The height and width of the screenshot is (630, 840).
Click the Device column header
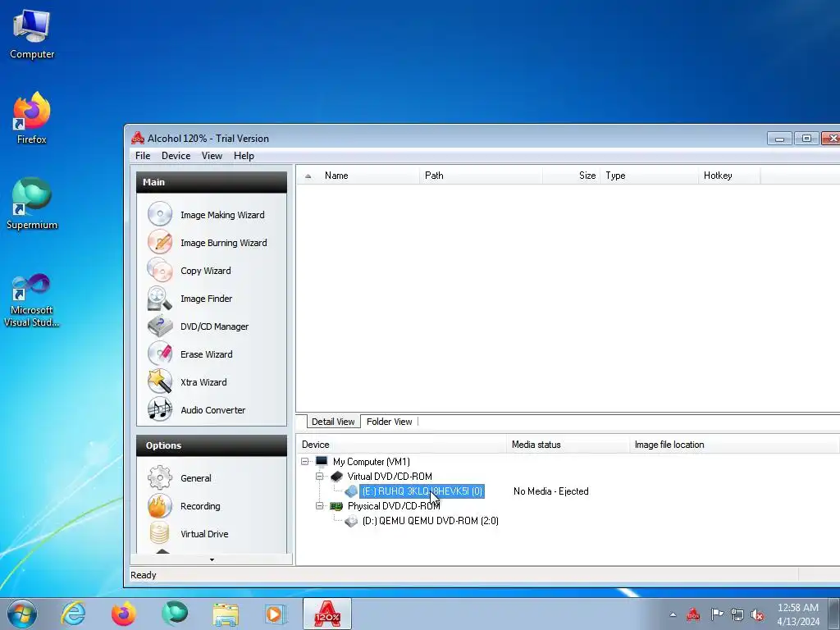click(402, 445)
